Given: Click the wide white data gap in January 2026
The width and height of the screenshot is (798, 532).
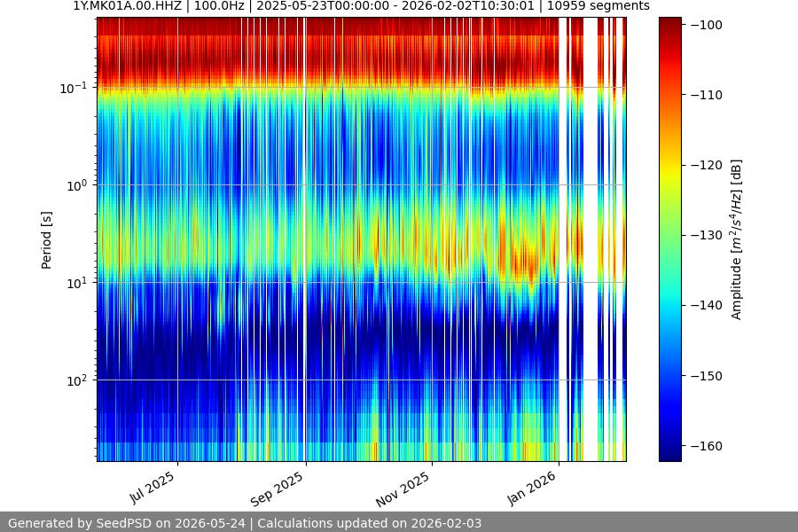Looking at the screenshot, I should tap(591, 239).
